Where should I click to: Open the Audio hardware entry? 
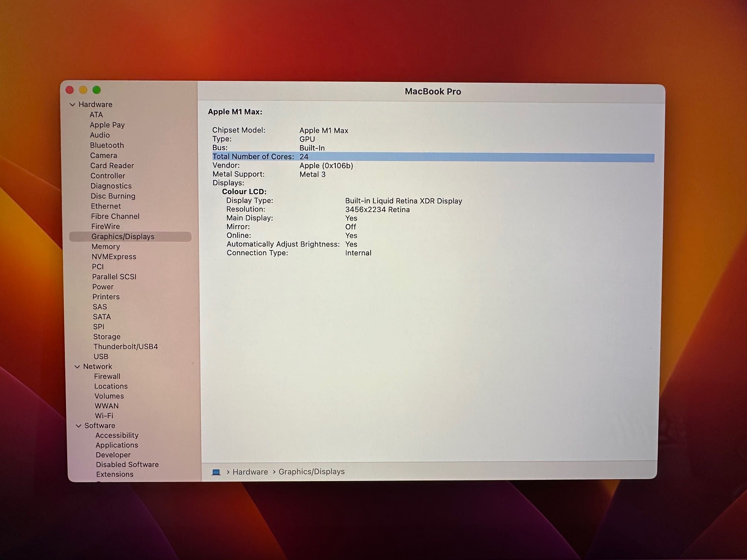click(x=100, y=135)
